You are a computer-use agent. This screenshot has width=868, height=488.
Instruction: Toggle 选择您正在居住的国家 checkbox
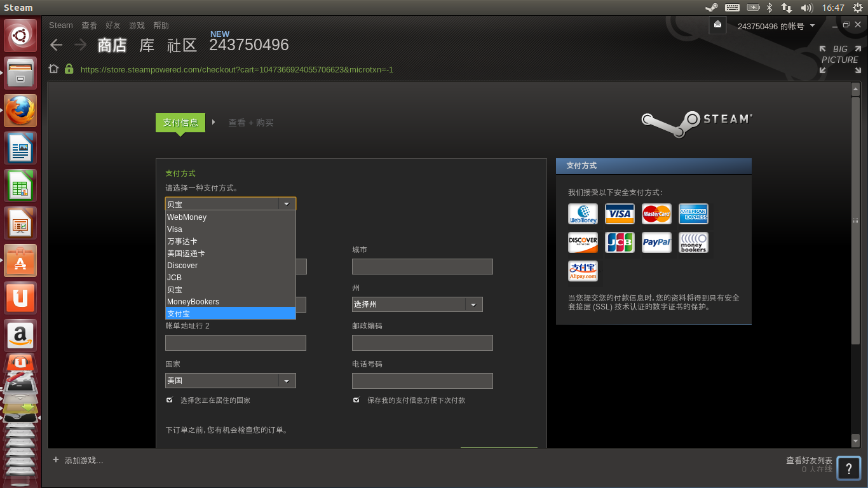(x=170, y=400)
